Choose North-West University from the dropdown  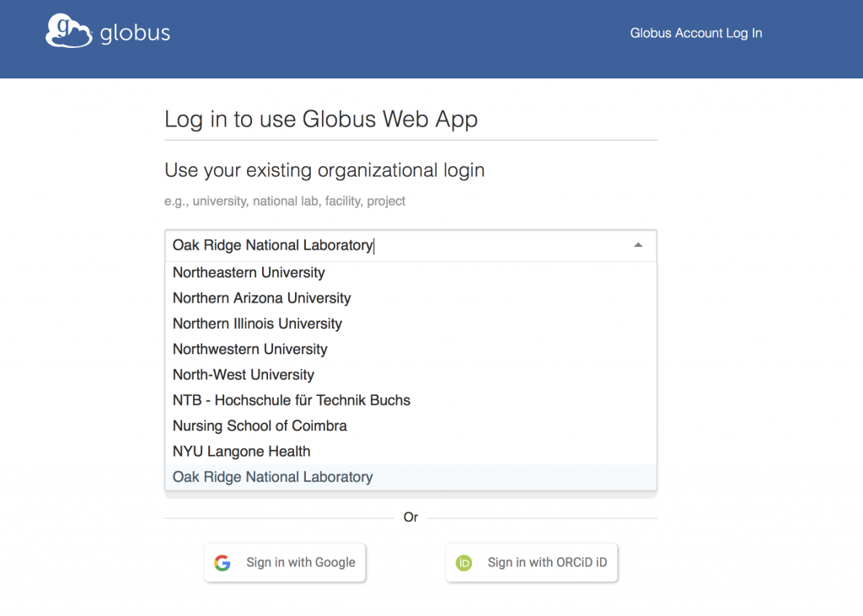pos(243,375)
